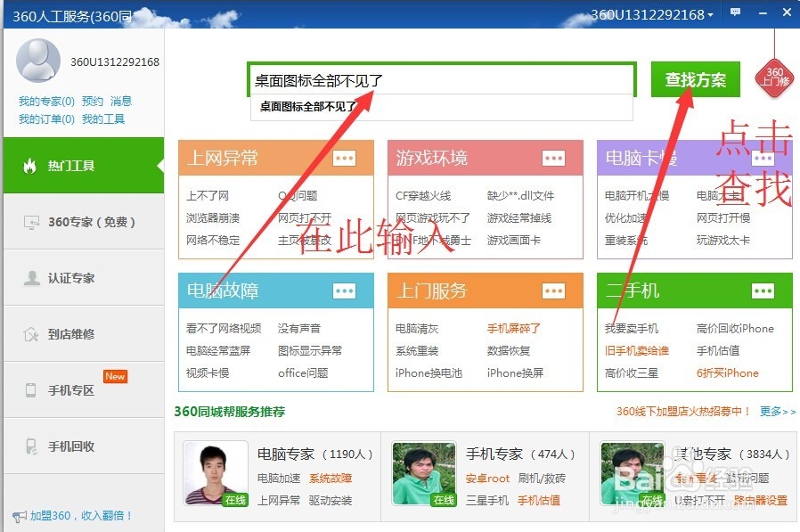Click the phone recycle icon beside 手机回收
The width and height of the screenshot is (800, 532).
(31, 446)
